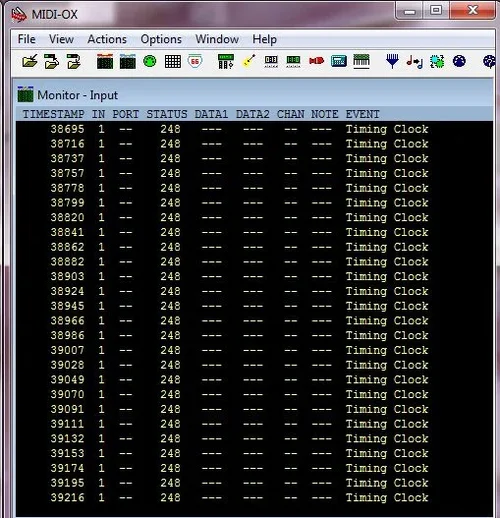This screenshot has width=500, height=518.
Task: Select the row with timestamp 38695
Action: 254,129
